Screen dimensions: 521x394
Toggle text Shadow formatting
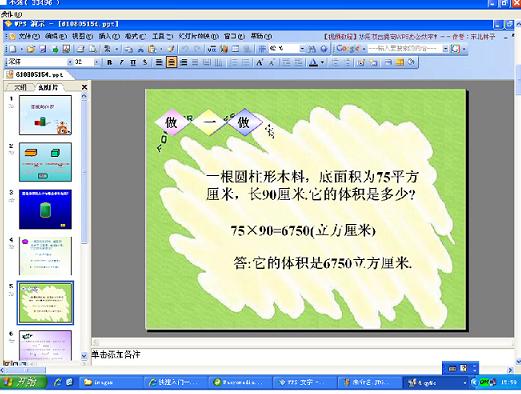tap(145, 62)
